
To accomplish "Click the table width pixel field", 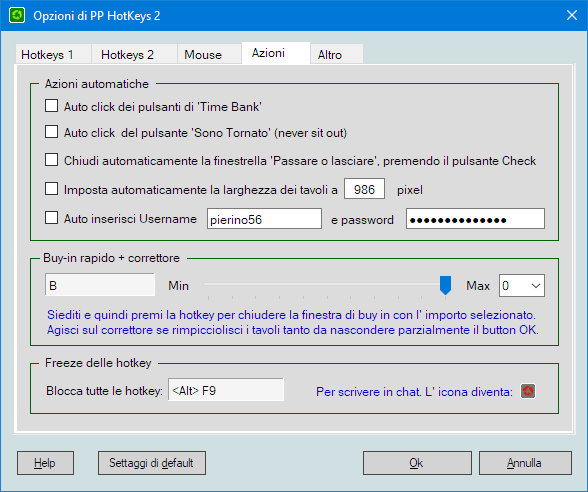I will 364,189.
